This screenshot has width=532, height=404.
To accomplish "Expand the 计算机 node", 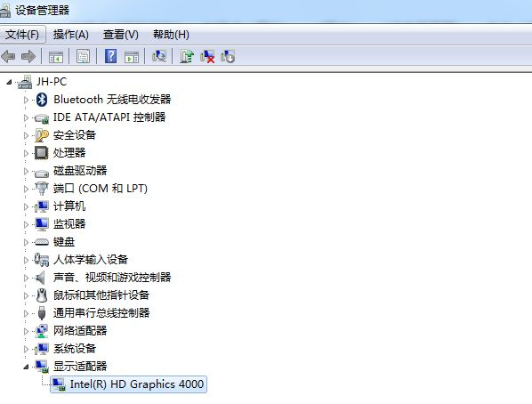I will (x=26, y=206).
